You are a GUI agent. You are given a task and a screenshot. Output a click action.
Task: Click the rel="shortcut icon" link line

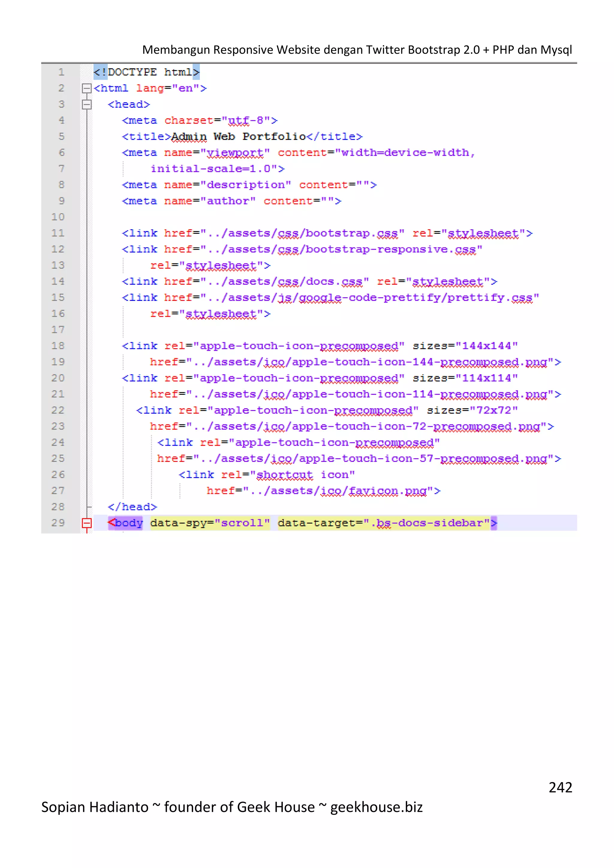click(267, 475)
